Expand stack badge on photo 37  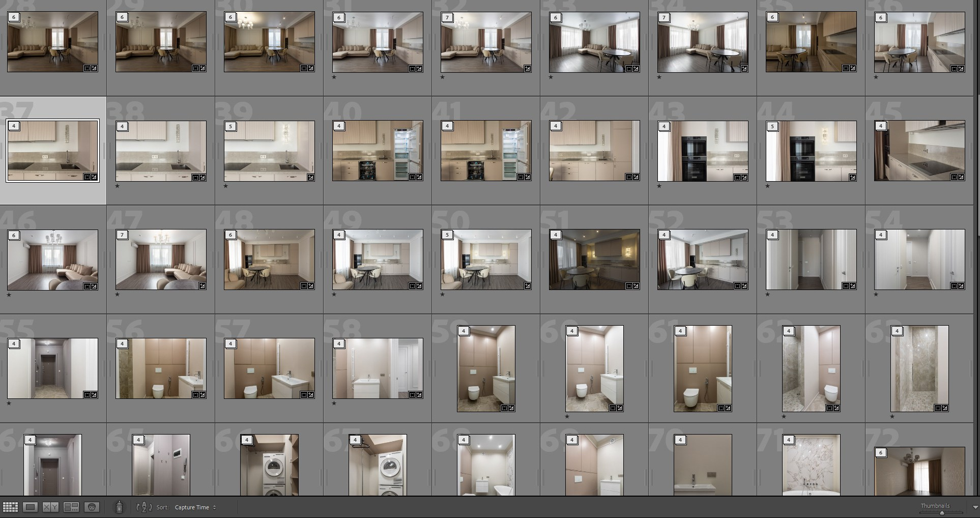pyautogui.click(x=14, y=126)
